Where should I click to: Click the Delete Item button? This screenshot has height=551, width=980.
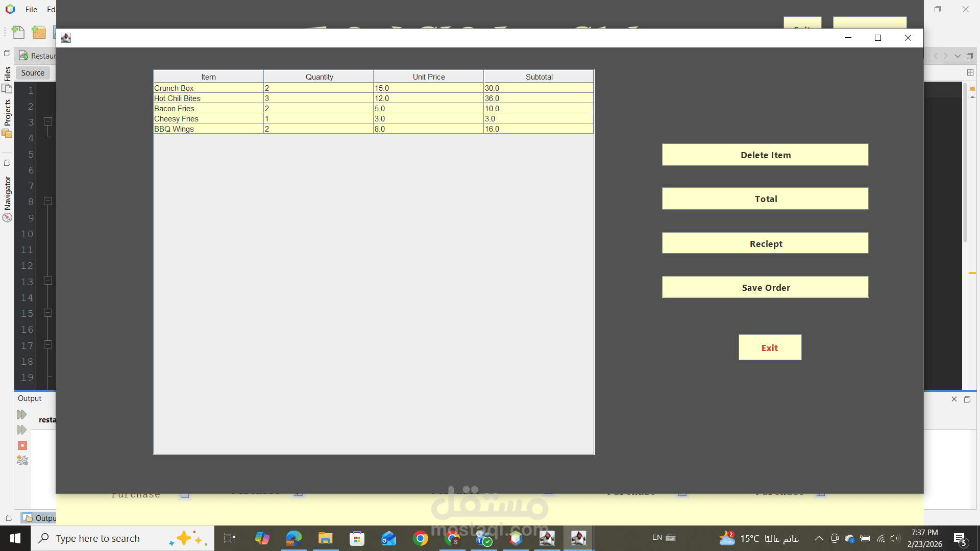click(x=765, y=155)
